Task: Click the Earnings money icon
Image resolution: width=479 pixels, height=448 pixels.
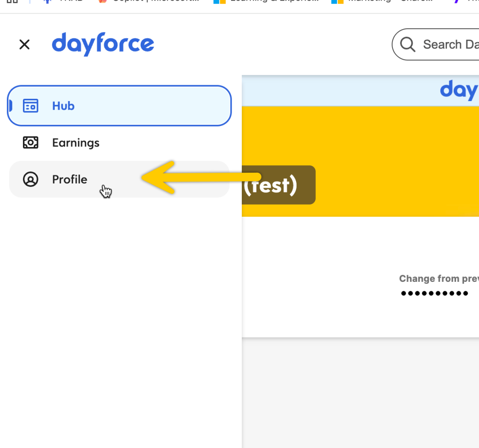Action: 30,143
